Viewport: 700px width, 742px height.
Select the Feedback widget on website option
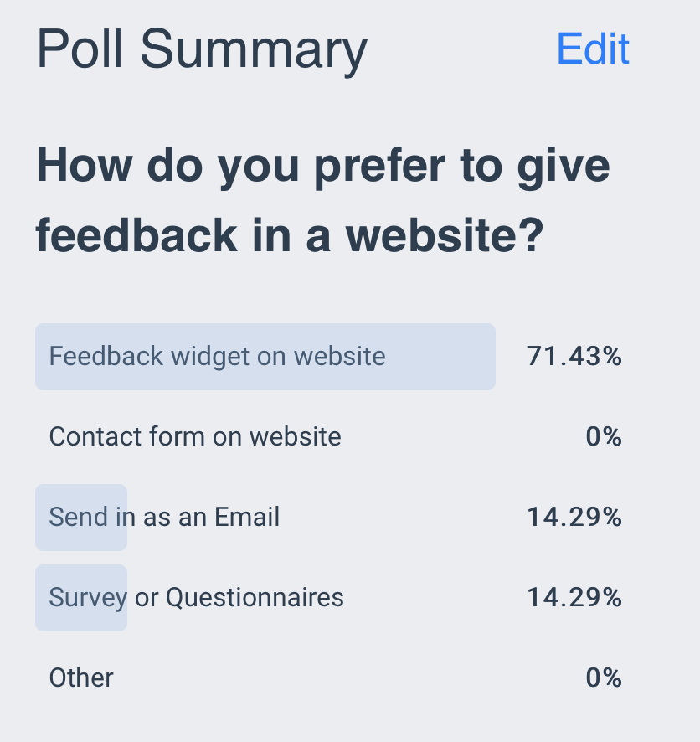point(216,356)
